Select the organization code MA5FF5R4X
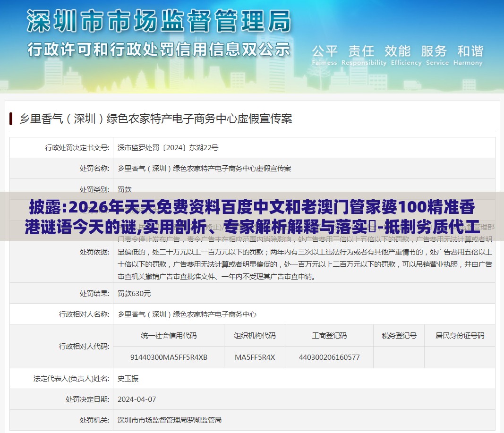Screen dimensions: 504x433 [x=255, y=357]
